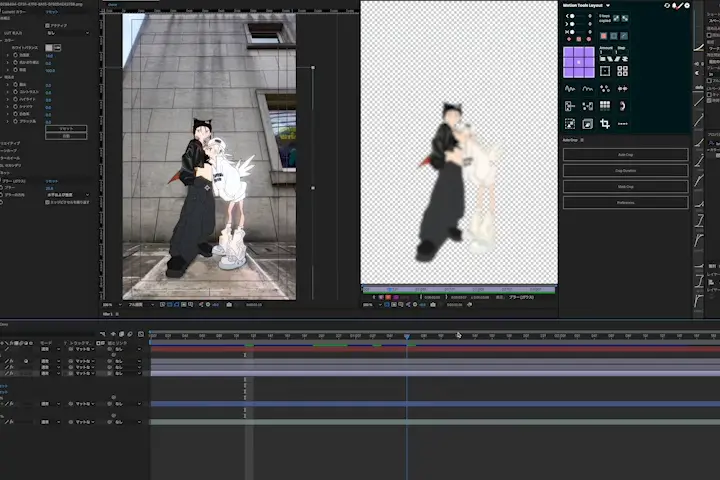Click the wiggle wave icon

[x=570, y=89]
